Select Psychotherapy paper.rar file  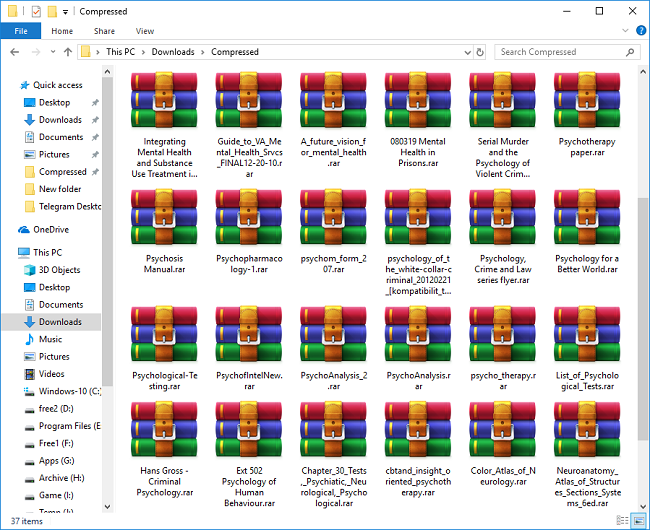click(587, 115)
